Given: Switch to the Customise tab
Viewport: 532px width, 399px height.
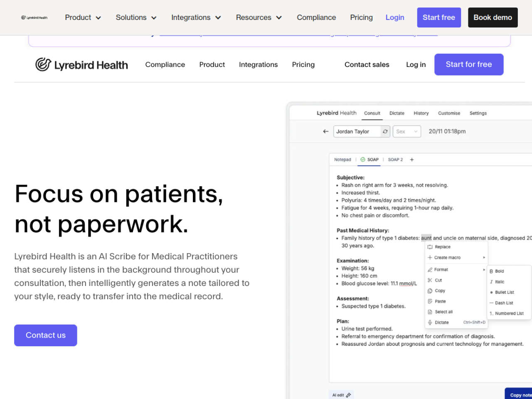Looking at the screenshot, I should (449, 113).
